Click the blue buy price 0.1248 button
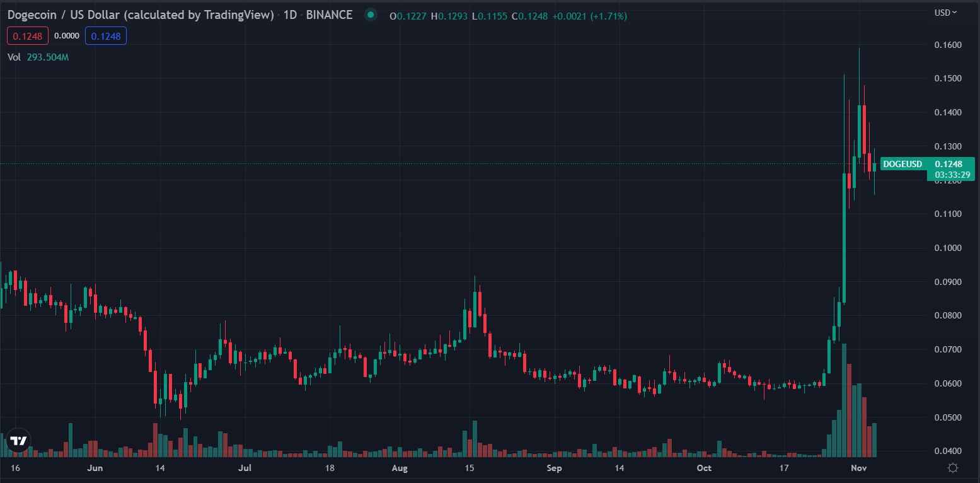The width and height of the screenshot is (980, 483). 106,36
